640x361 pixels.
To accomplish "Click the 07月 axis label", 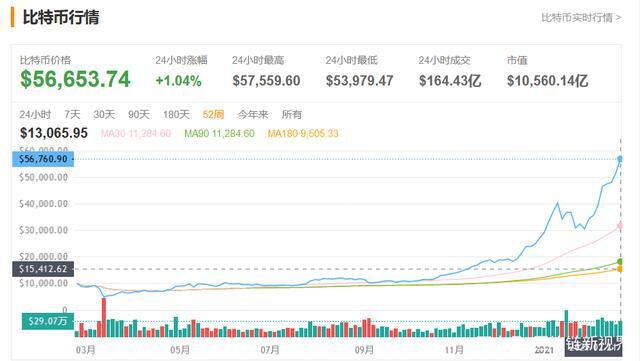I will [270, 350].
